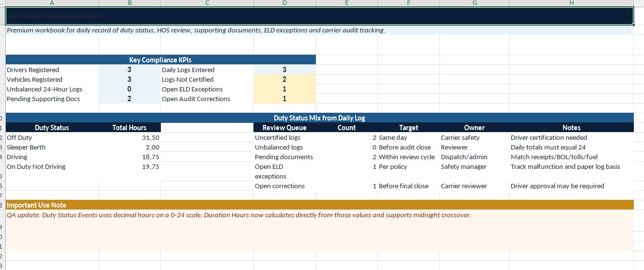Viewport: 644px width, 270px height.
Task: Click the 'Carrier reviewer' owner cell
Action: click(474, 186)
